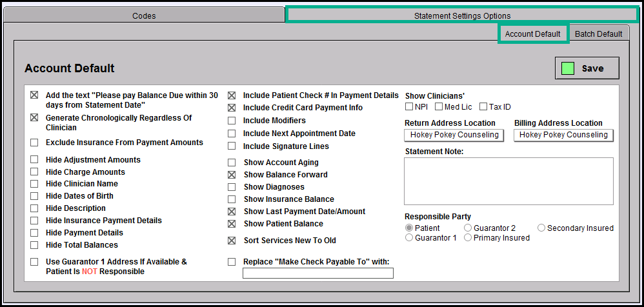Screen dimensions: 644x307
Task: Open the Statement Settings Options tab
Action: coord(461,15)
